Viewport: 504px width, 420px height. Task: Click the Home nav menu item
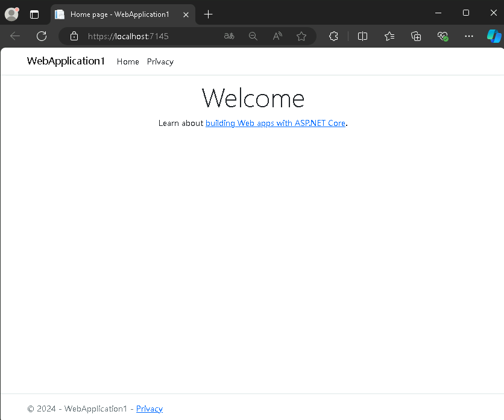[x=128, y=61]
